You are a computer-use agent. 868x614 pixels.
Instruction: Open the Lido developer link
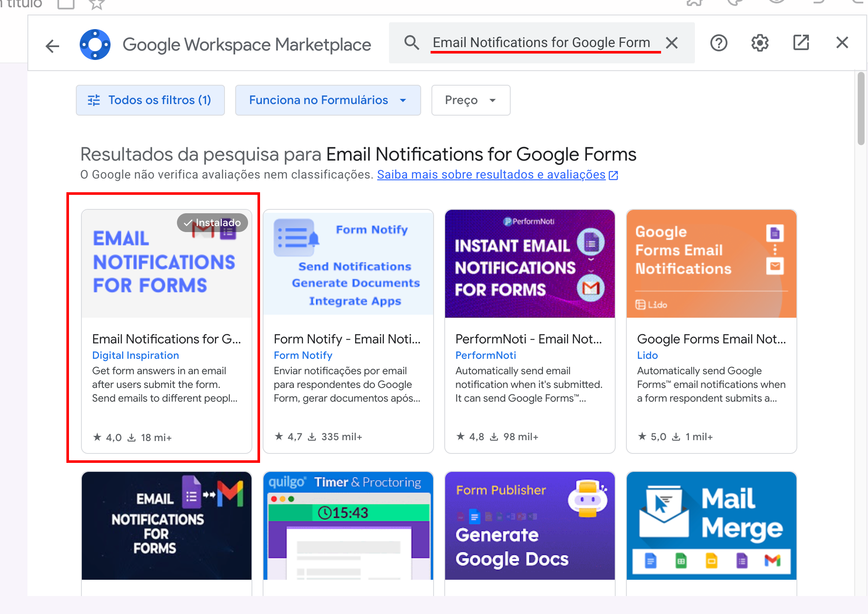(647, 355)
